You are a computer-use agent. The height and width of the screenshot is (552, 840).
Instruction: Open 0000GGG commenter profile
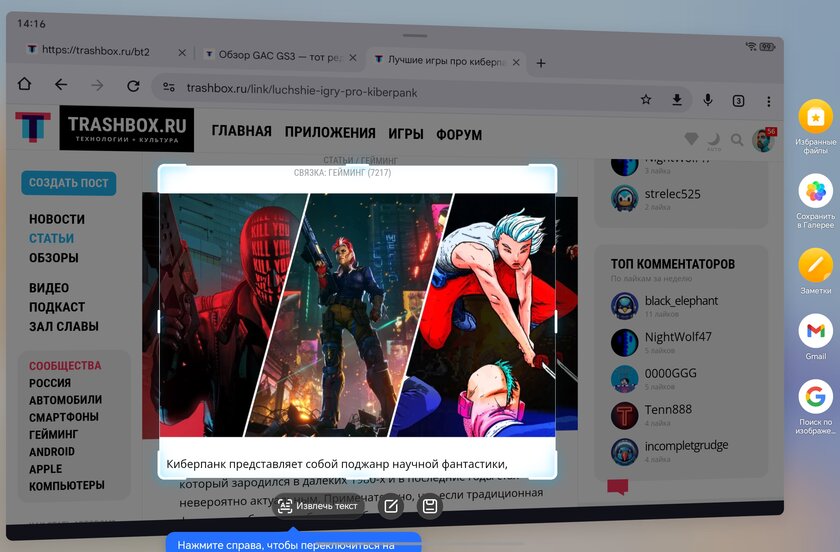(670, 373)
